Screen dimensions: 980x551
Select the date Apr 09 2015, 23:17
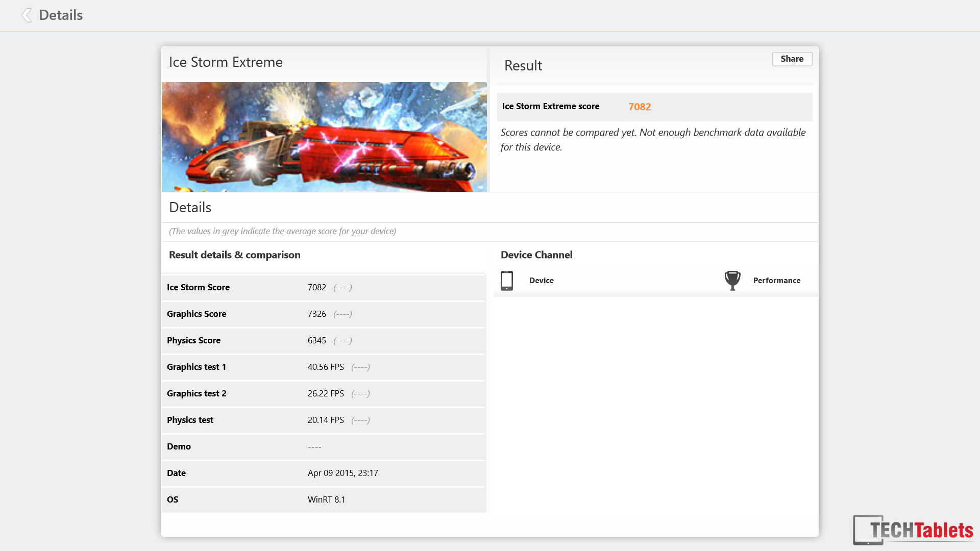(x=343, y=473)
